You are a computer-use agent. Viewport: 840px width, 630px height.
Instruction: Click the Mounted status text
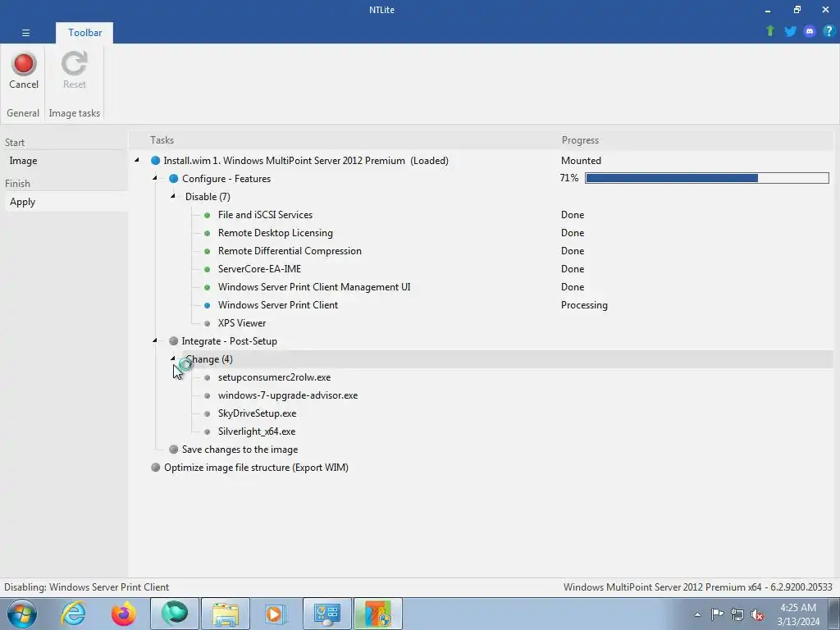pyautogui.click(x=581, y=161)
